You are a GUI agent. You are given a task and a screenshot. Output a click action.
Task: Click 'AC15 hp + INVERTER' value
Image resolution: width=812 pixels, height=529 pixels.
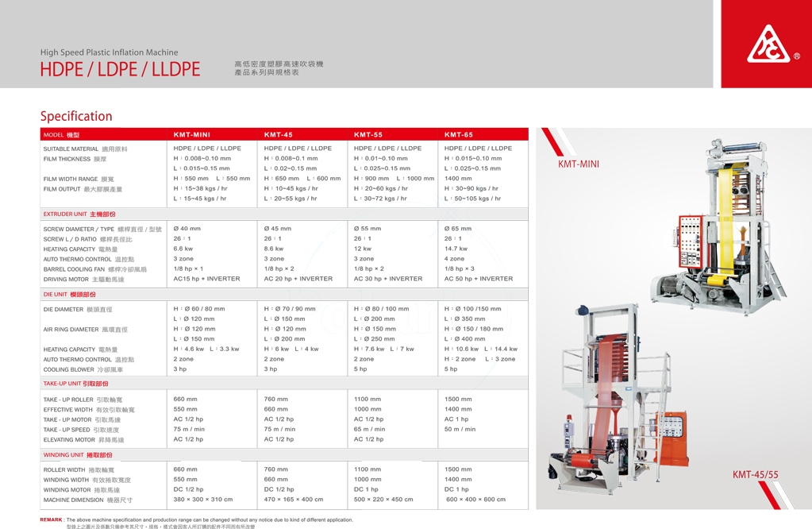pyautogui.click(x=206, y=279)
